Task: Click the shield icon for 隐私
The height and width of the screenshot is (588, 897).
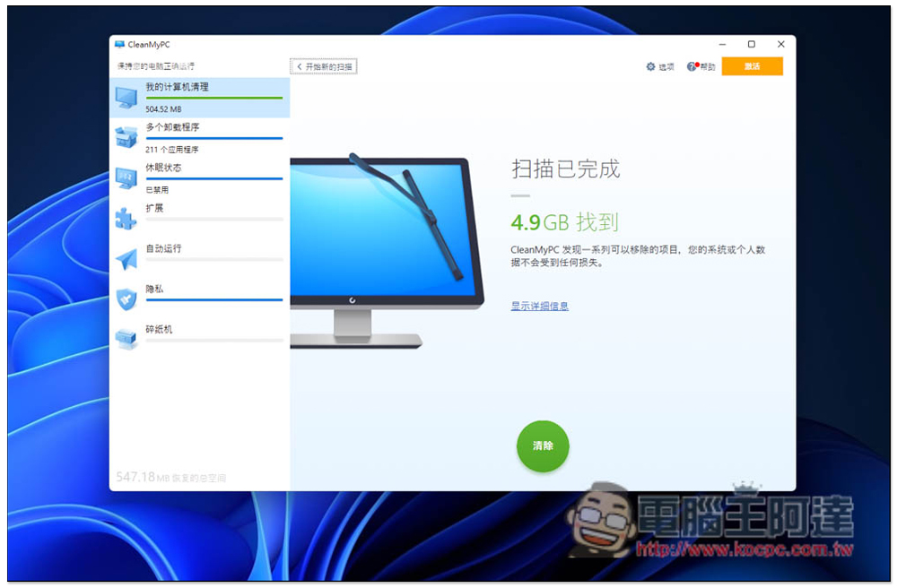Action: tap(126, 299)
